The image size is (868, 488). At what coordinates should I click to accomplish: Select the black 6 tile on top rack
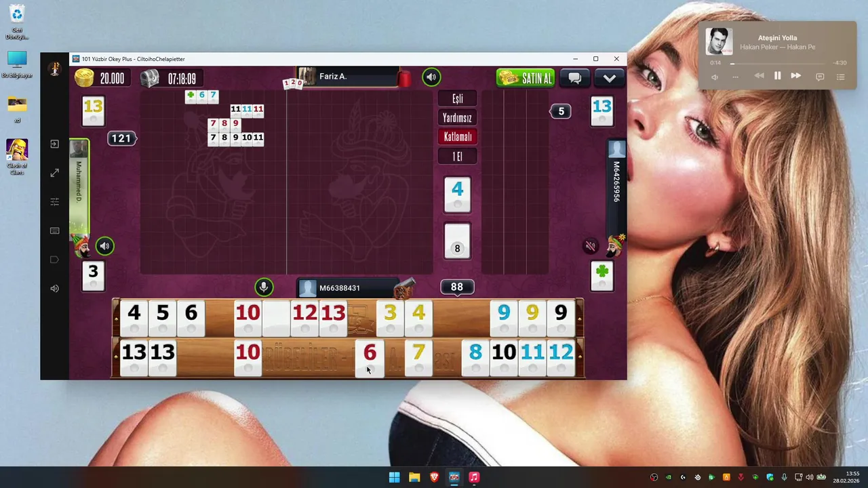191,319
